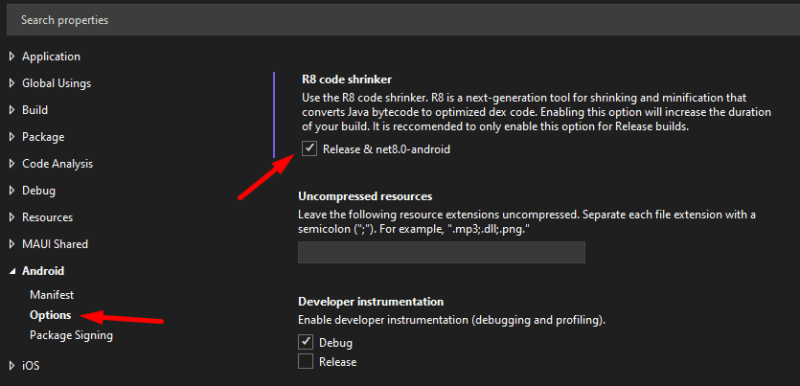This screenshot has width=800, height=386.
Task: Expand the Global Usings section arrow
Action: 12,83
